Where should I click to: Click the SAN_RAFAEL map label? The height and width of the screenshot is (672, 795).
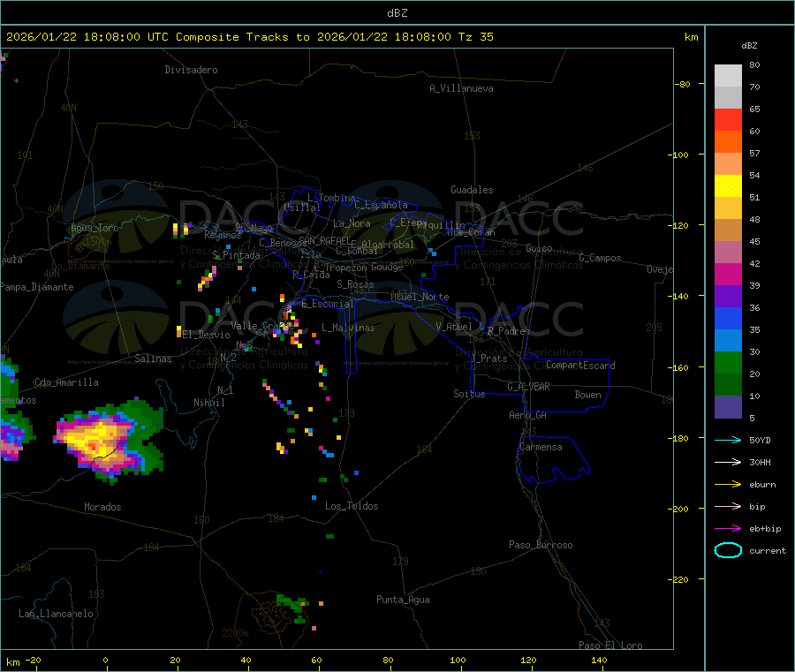click(x=324, y=240)
